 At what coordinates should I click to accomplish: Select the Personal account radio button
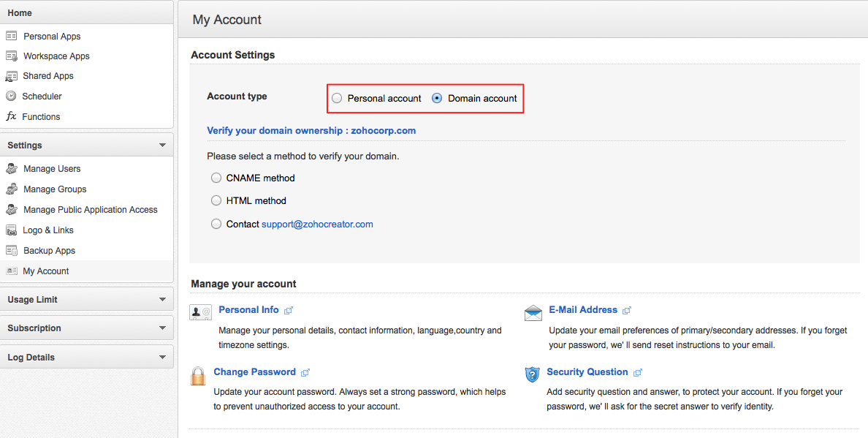[336, 98]
